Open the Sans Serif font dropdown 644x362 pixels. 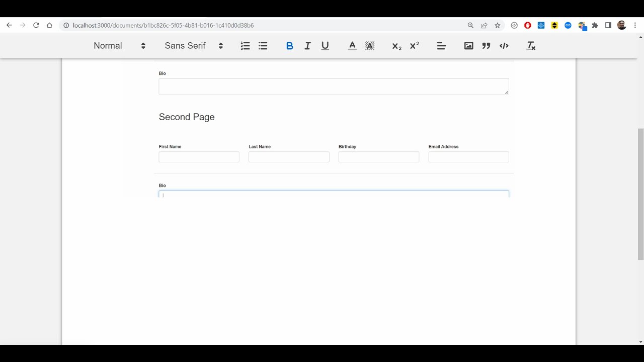pos(194,46)
